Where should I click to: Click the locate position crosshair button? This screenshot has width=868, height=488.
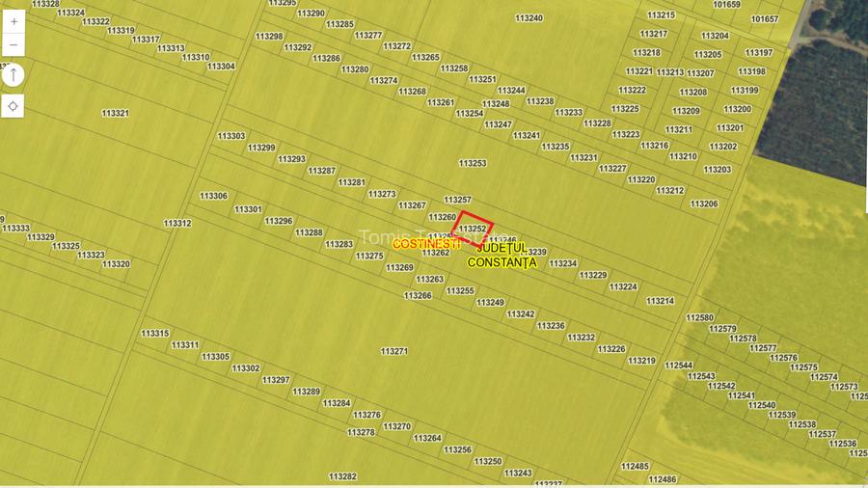coord(13,106)
